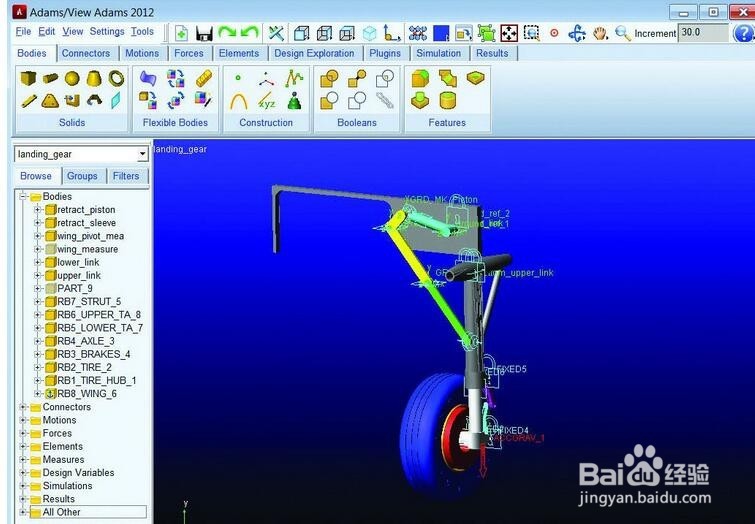The height and width of the screenshot is (524, 755).
Task: Select the purple flexible body surface icon
Action: [148, 78]
